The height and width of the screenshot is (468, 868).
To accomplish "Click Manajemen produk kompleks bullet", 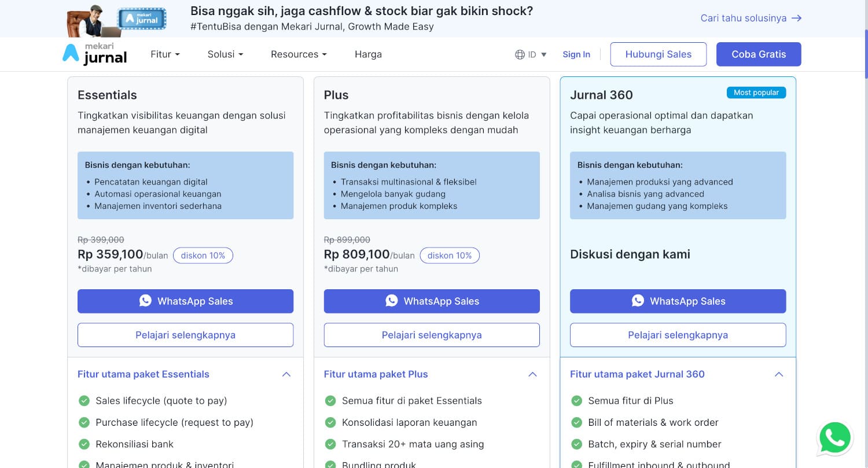I will point(399,206).
